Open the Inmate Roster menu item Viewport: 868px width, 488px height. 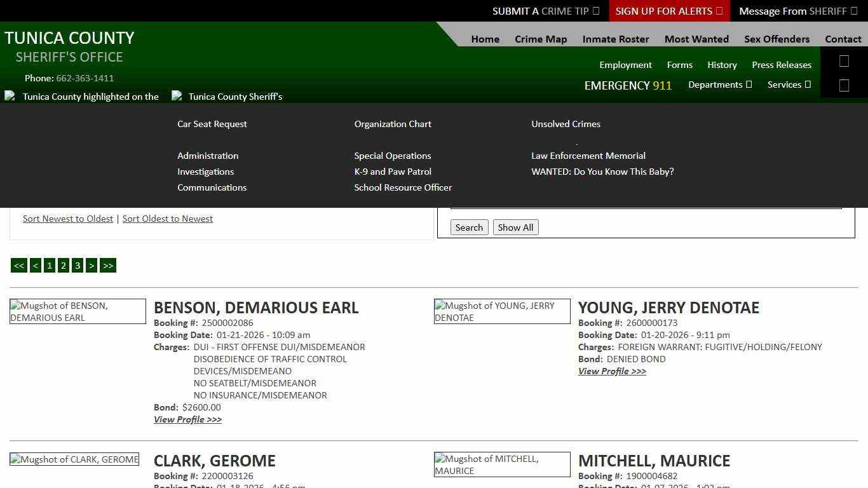tap(615, 39)
